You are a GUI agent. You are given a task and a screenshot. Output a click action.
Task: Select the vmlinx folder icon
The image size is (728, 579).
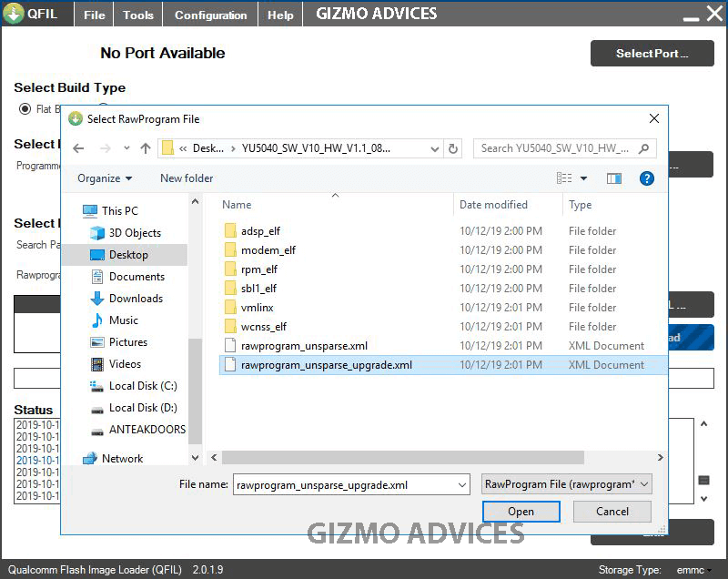230,307
